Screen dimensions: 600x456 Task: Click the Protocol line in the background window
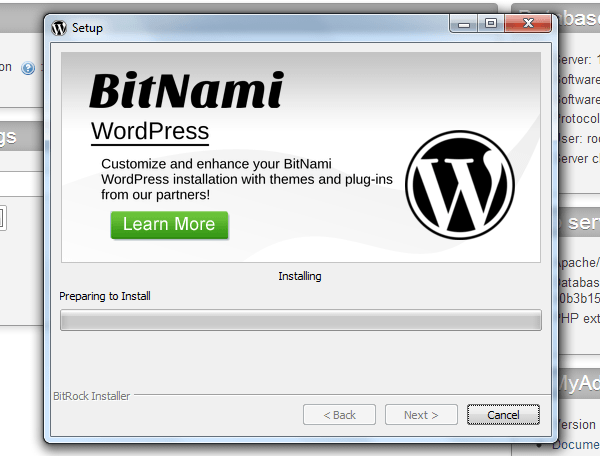[578, 119]
